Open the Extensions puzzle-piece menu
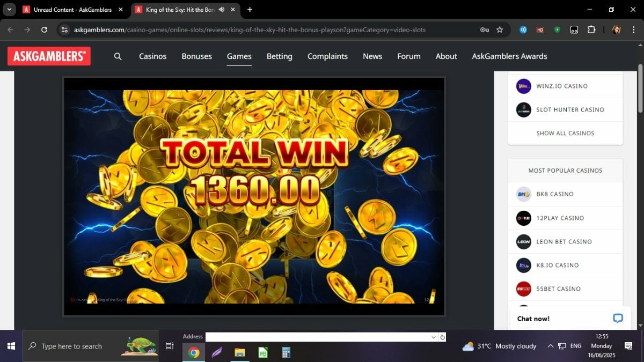The height and width of the screenshot is (362, 644). [x=591, y=29]
